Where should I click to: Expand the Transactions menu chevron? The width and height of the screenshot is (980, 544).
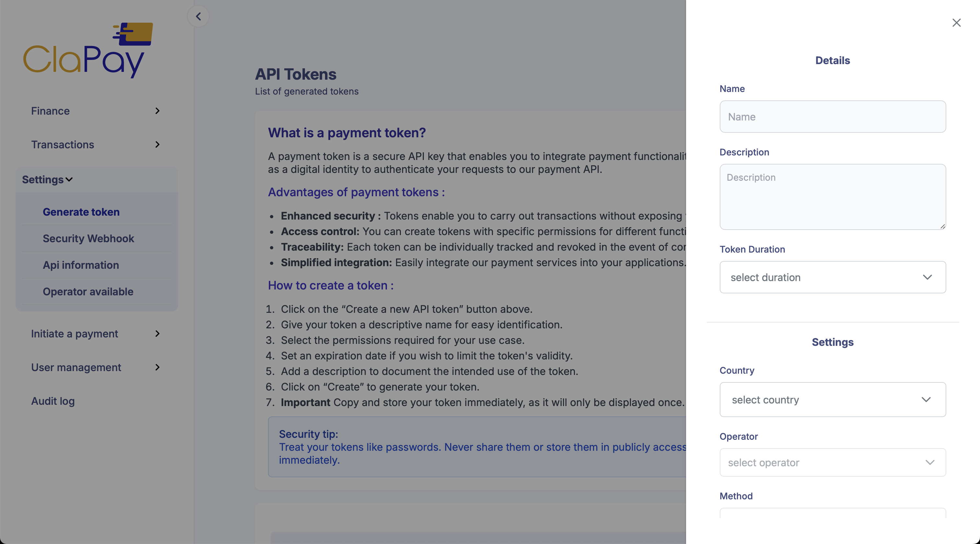point(157,144)
